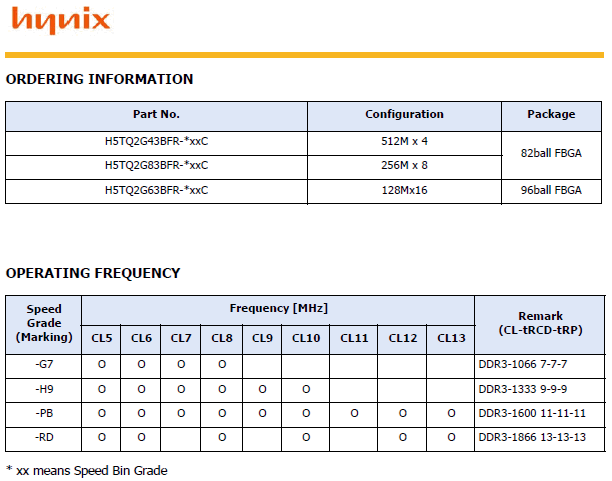The image size is (612, 481).
Task: Select the -G7 speed grade cell
Action: pos(43,365)
